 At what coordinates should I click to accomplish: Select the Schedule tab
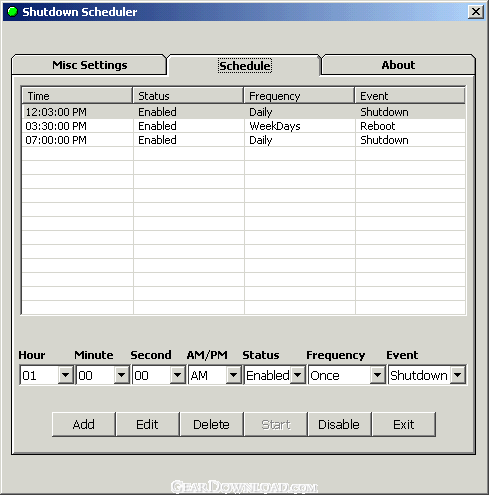[245, 66]
